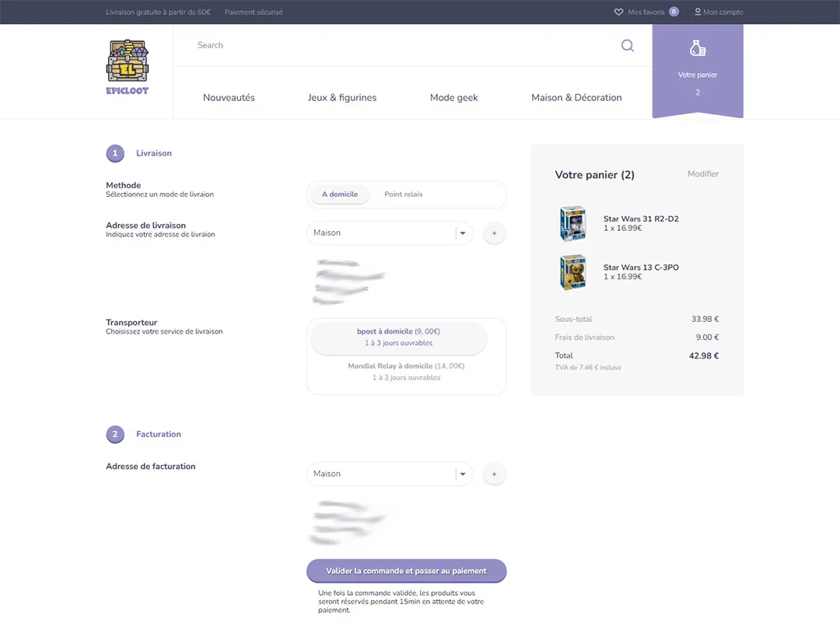
Task: Expand delivery address dropdown arrow
Action: [463, 233]
